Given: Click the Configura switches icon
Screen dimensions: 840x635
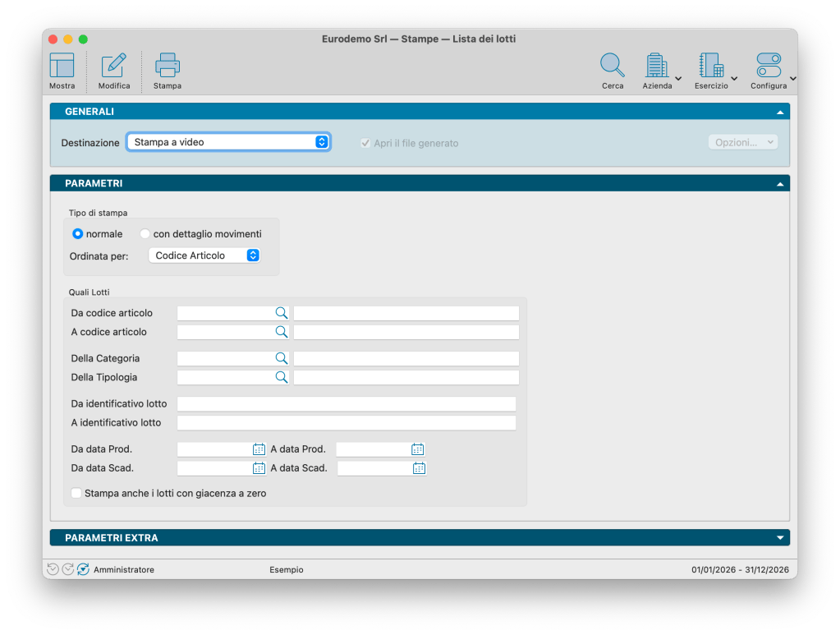Looking at the screenshot, I should click(x=769, y=66).
